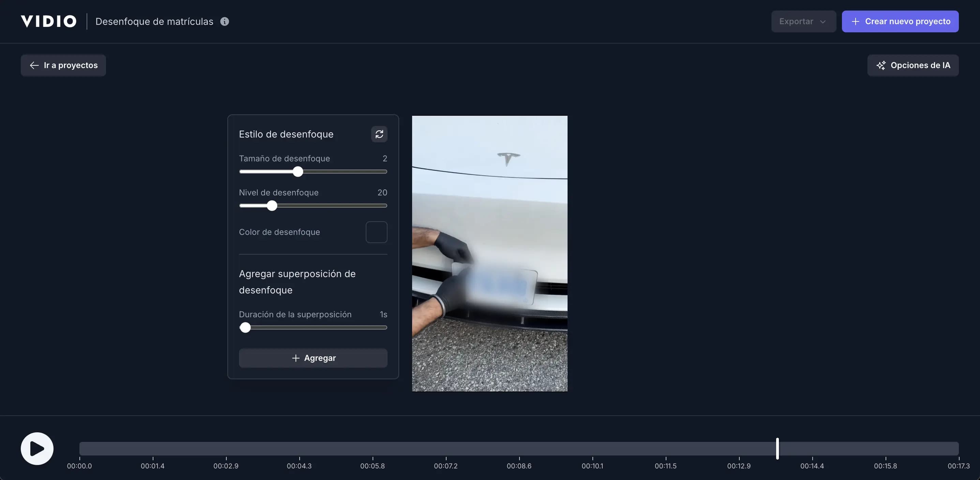The image size is (980, 480).
Task: Click the plus icon on Crear nuevo proyecto
Action: point(856,21)
